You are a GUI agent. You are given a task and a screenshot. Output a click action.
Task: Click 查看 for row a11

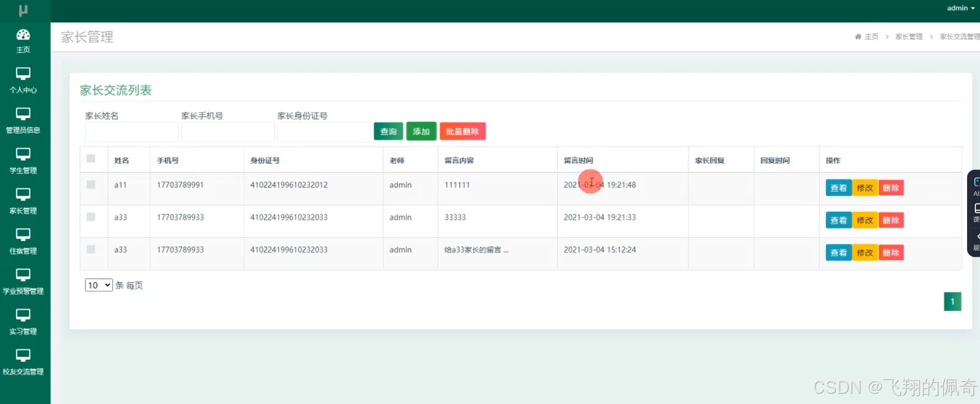coord(838,188)
